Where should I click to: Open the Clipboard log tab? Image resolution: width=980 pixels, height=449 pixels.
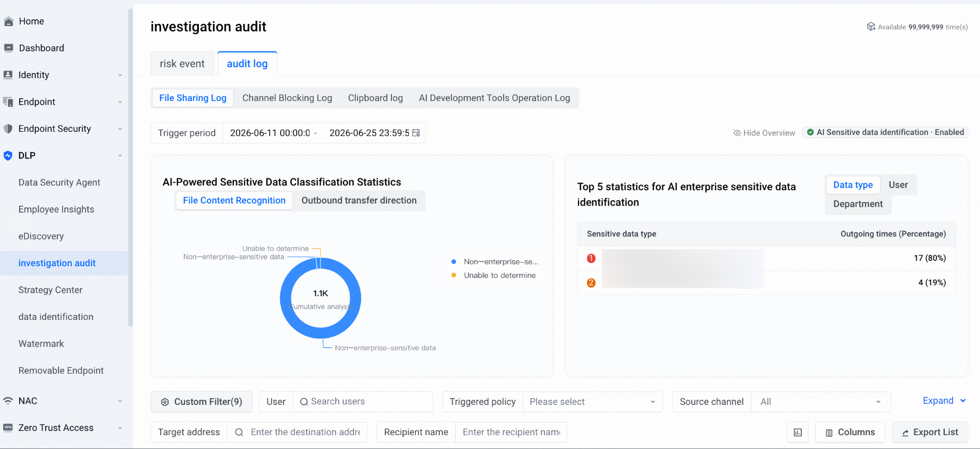click(x=375, y=98)
